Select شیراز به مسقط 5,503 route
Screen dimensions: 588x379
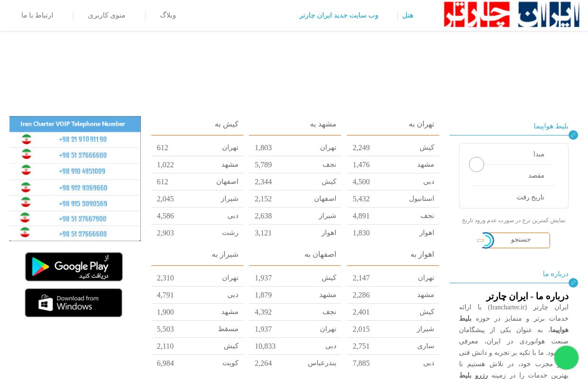[197, 329]
